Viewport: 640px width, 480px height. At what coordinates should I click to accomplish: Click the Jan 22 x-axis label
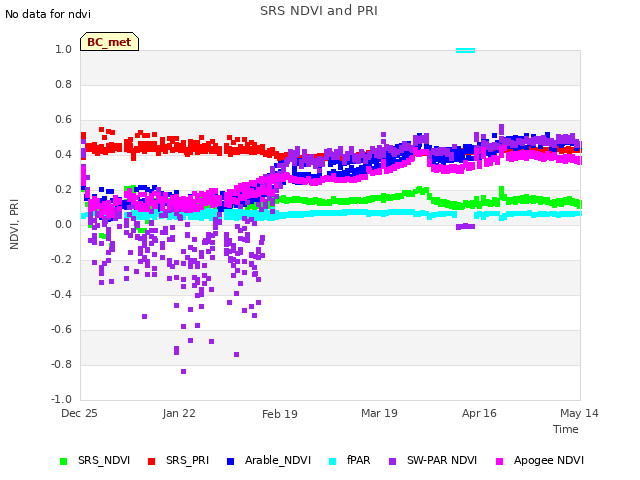(x=179, y=413)
